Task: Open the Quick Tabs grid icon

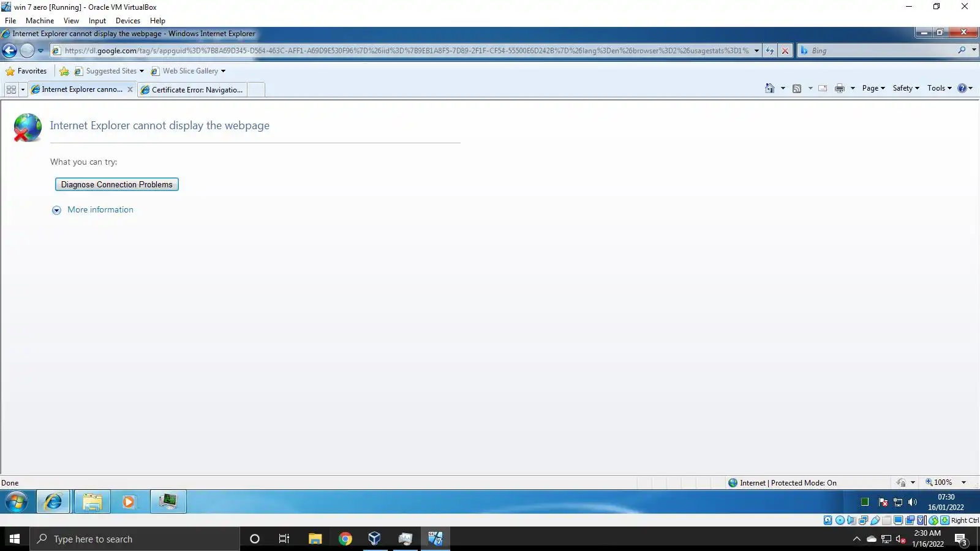Action: click(x=11, y=89)
